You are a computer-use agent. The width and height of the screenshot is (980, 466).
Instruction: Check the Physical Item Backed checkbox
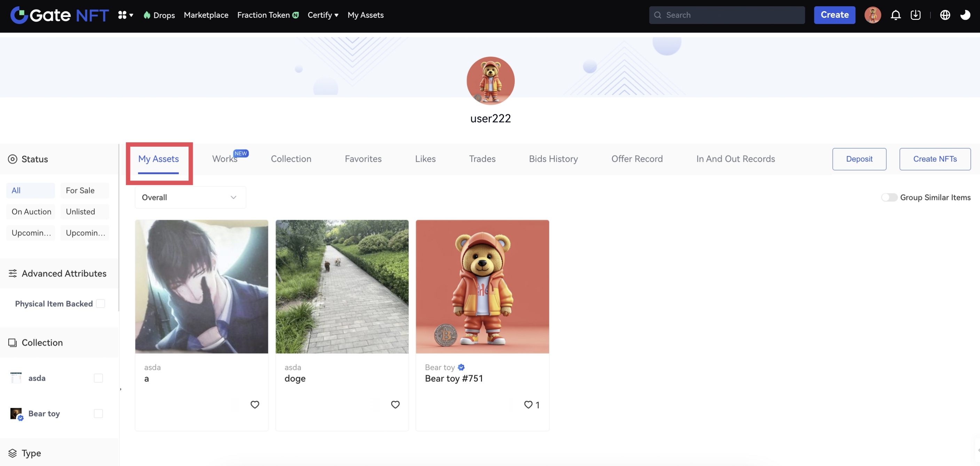tap(101, 303)
